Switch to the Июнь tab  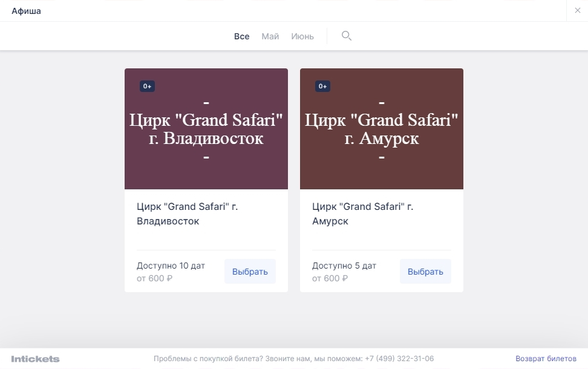pos(302,36)
